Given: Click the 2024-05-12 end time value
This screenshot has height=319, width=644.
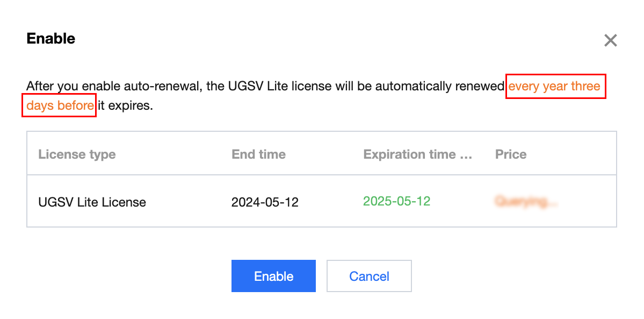Looking at the screenshot, I should (x=265, y=202).
